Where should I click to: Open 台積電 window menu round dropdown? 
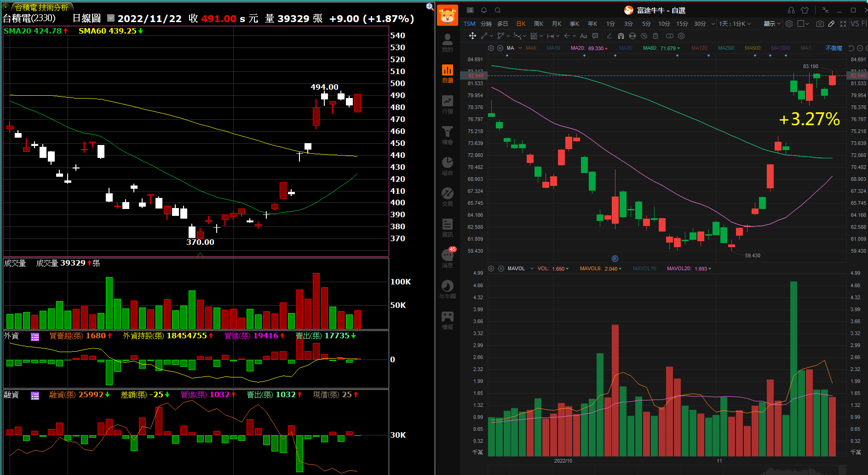pyautogui.click(x=6, y=7)
